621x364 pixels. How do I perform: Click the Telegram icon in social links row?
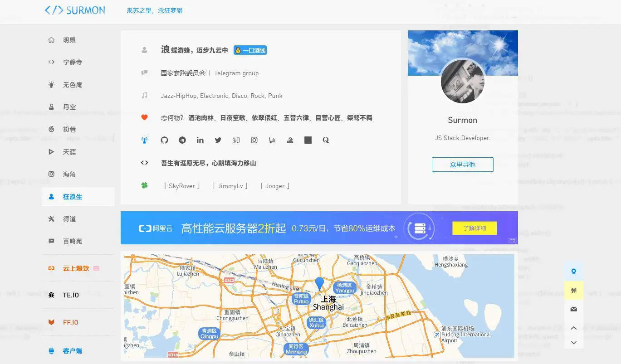(182, 140)
